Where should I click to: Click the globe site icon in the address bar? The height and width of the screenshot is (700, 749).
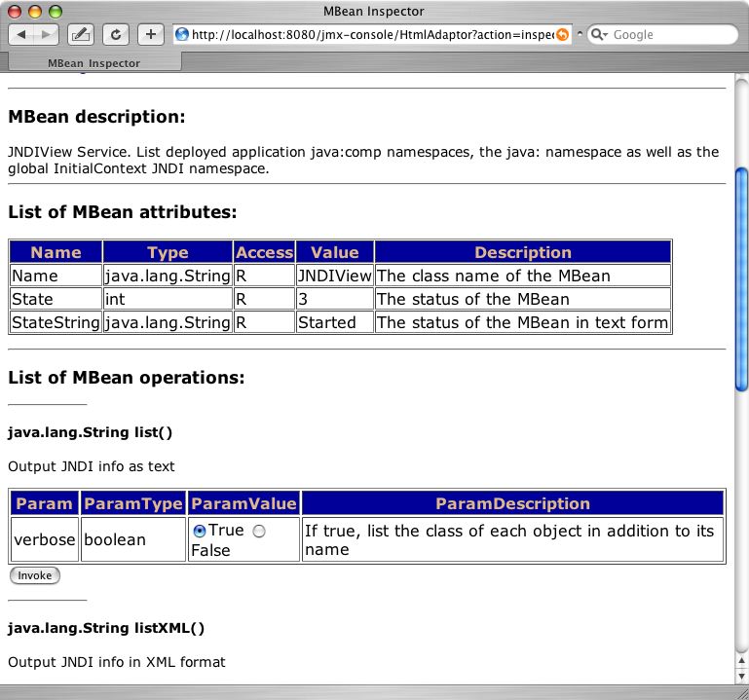182,34
